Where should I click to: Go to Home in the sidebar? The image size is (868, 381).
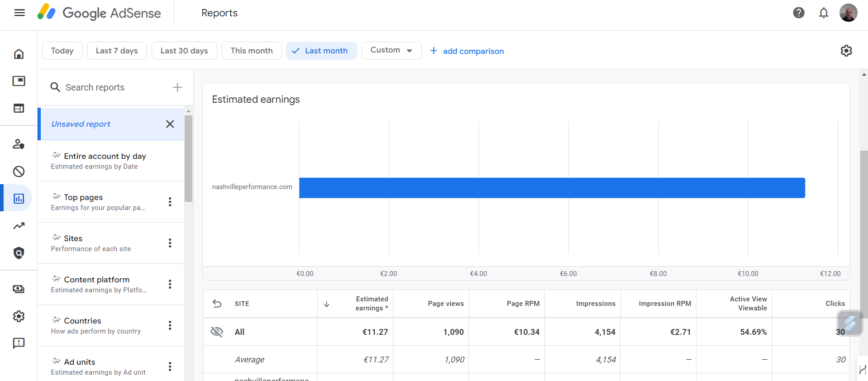(x=19, y=54)
